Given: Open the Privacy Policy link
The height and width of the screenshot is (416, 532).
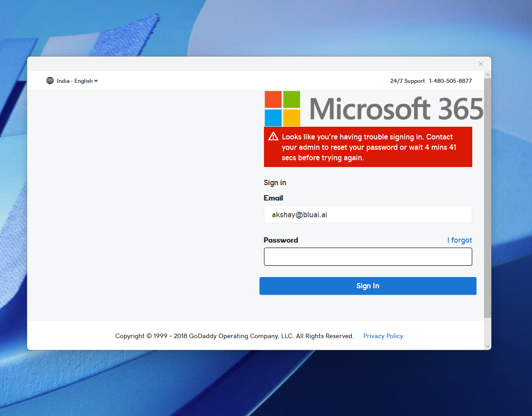Looking at the screenshot, I should [383, 336].
